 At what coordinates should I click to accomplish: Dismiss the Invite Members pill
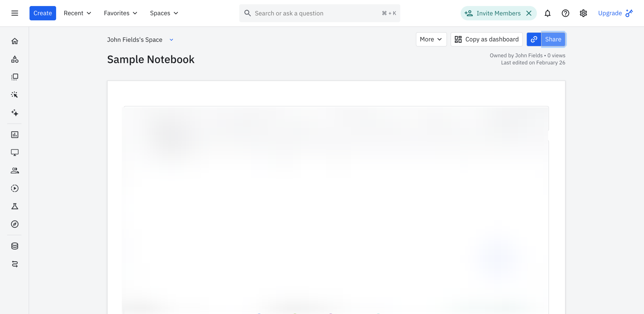[529, 13]
